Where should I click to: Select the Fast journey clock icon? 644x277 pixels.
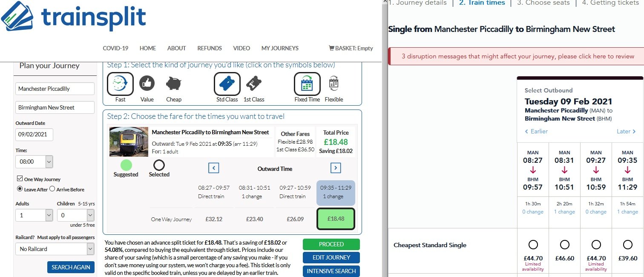coord(120,84)
